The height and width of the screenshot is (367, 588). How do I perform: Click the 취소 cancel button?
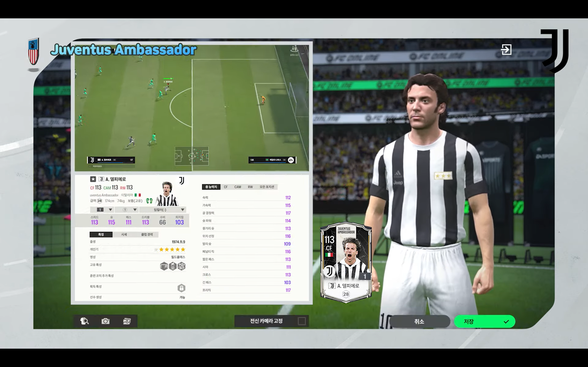[419, 321]
